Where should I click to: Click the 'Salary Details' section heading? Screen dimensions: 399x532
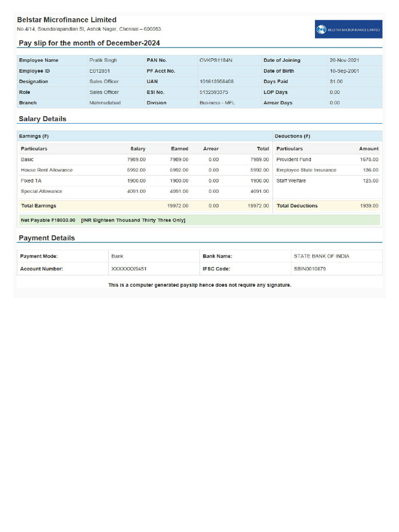pyautogui.click(x=43, y=119)
